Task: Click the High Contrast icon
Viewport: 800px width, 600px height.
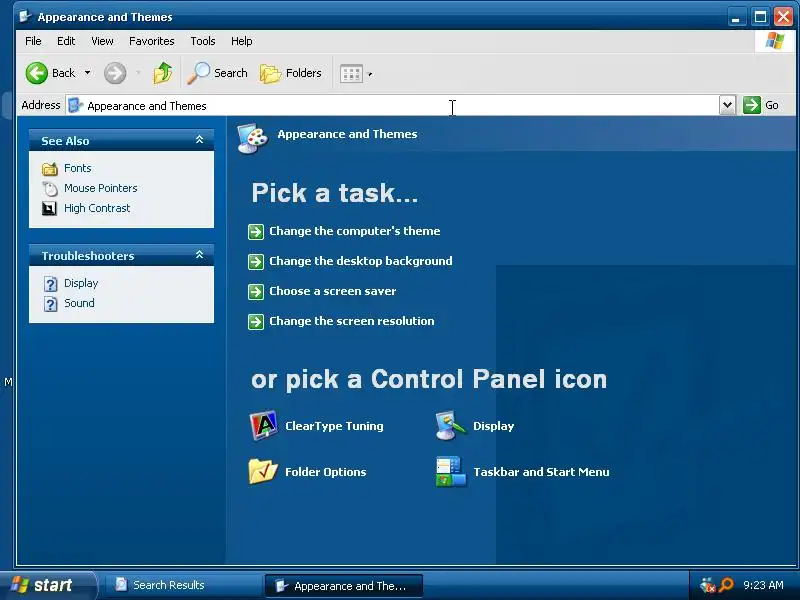Action: pyautogui.click(x=49, y=208)
